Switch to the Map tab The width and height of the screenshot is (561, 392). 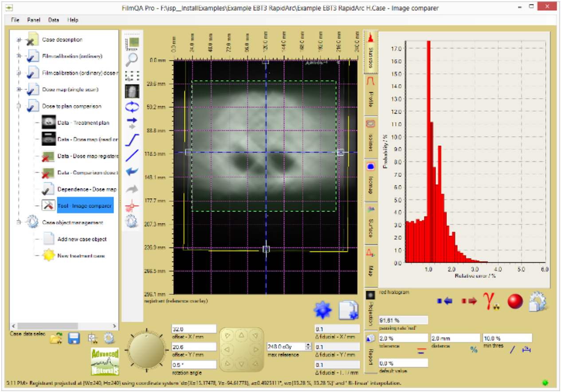coord(370,266)
